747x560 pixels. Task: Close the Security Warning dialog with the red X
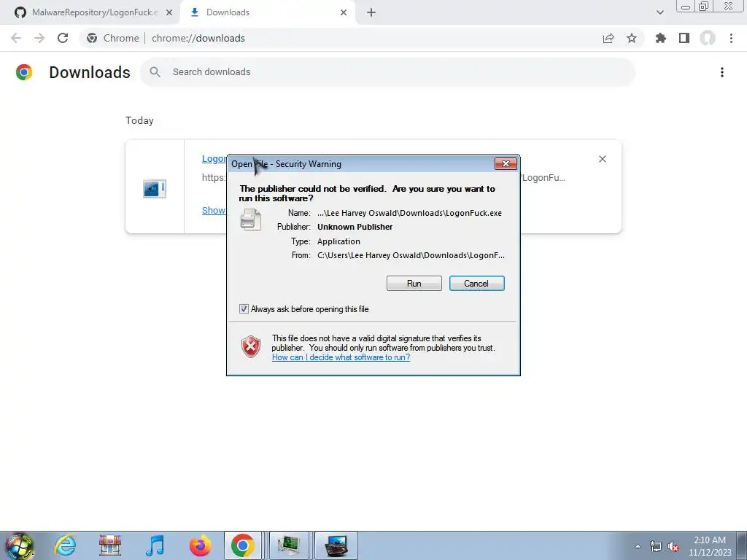pos(506,164)
